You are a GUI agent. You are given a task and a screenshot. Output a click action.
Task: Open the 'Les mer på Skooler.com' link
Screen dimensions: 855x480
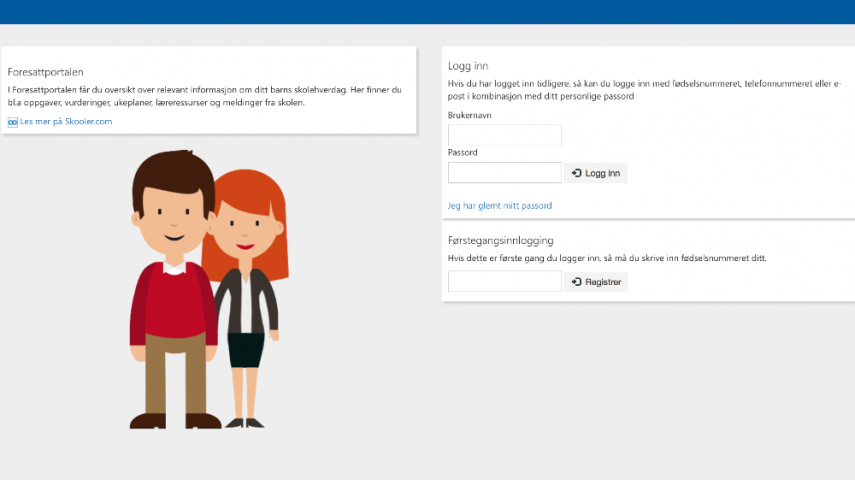pos(66,121)
